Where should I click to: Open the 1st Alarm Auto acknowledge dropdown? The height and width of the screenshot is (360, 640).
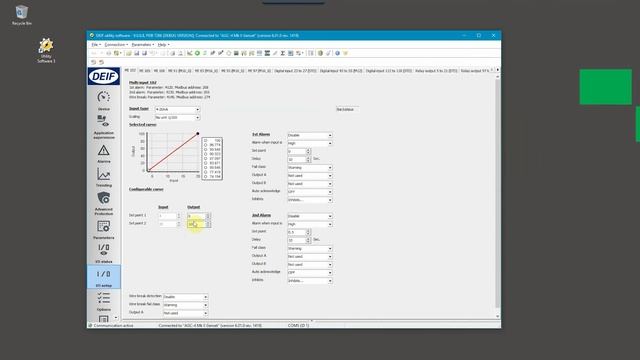click(310, 192)
